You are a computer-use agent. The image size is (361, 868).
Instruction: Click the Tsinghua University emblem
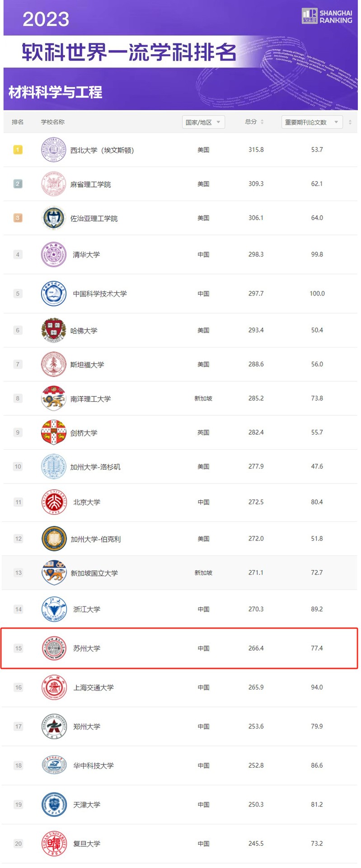pyautogui.click(x=53, y=254)
